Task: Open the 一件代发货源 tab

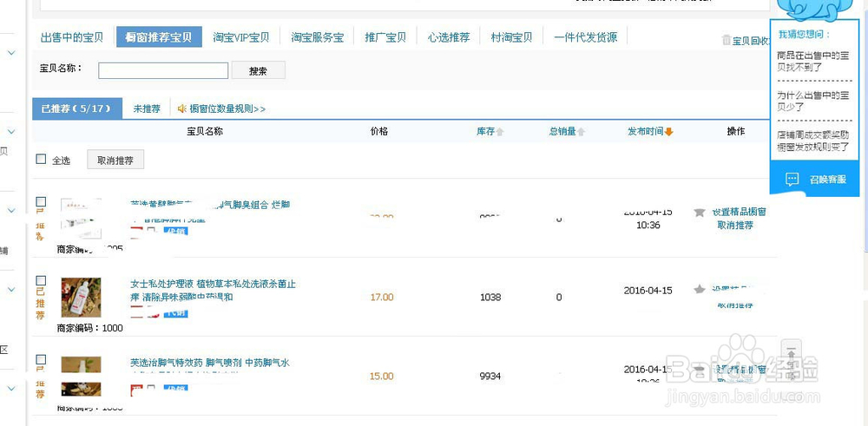Action: pos(586,37)
